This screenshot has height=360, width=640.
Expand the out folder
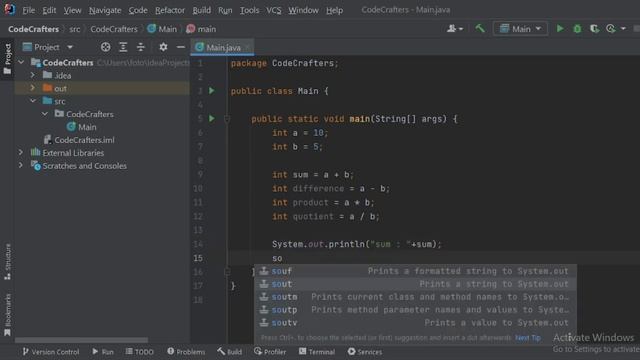[33, 88]
